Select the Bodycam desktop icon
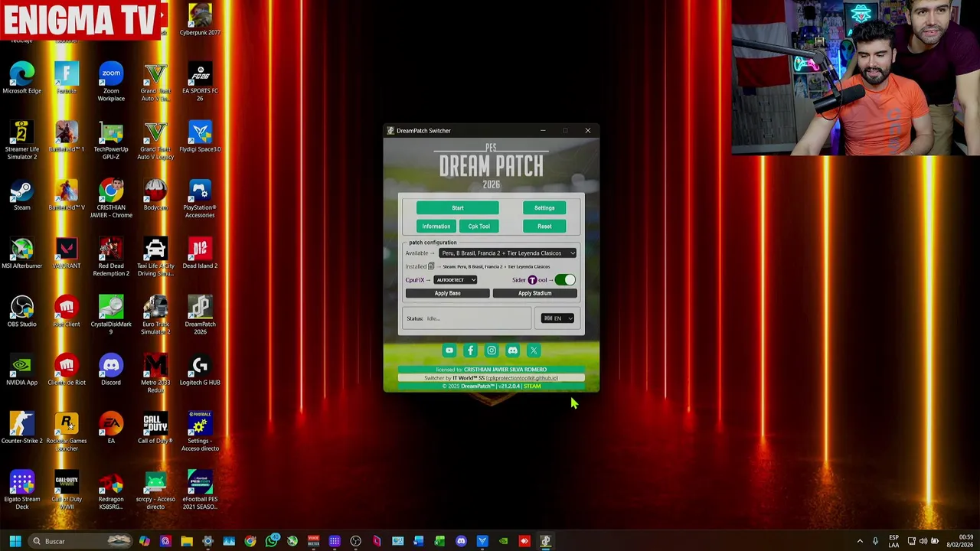The height and width of the screenshot is (551, 980). (x=155, y=194)
